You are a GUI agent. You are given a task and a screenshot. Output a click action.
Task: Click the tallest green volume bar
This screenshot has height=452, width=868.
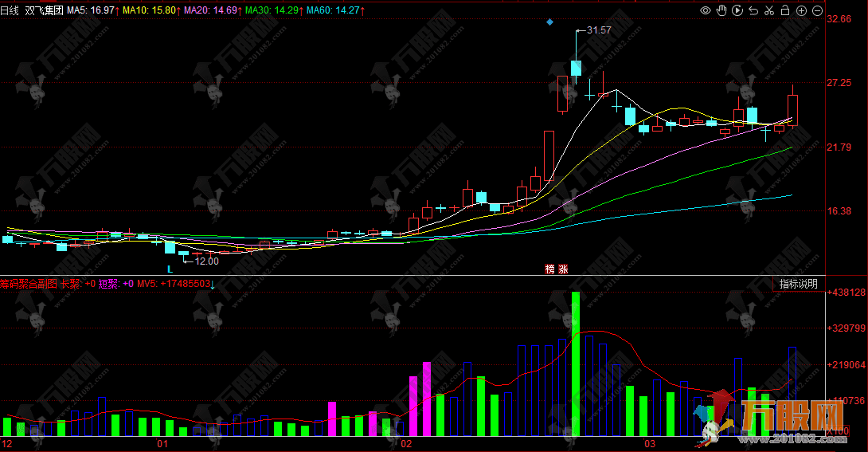point(576,364)
